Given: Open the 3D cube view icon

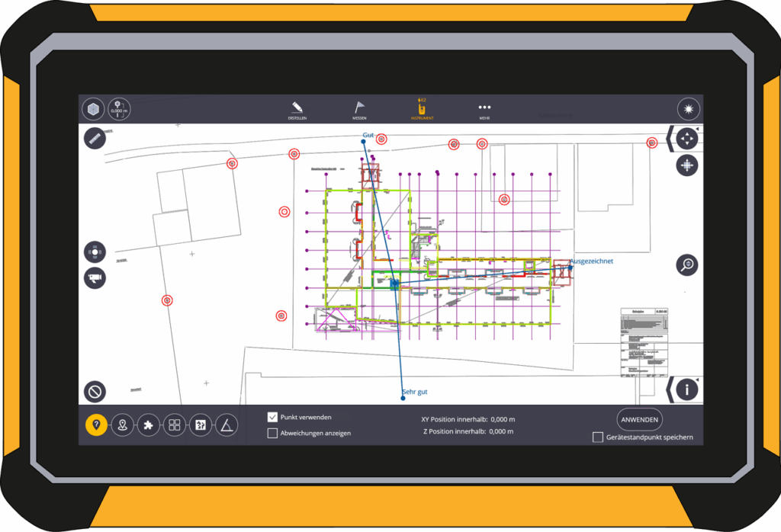Looking at the screenshot, I should pos(93,110).
